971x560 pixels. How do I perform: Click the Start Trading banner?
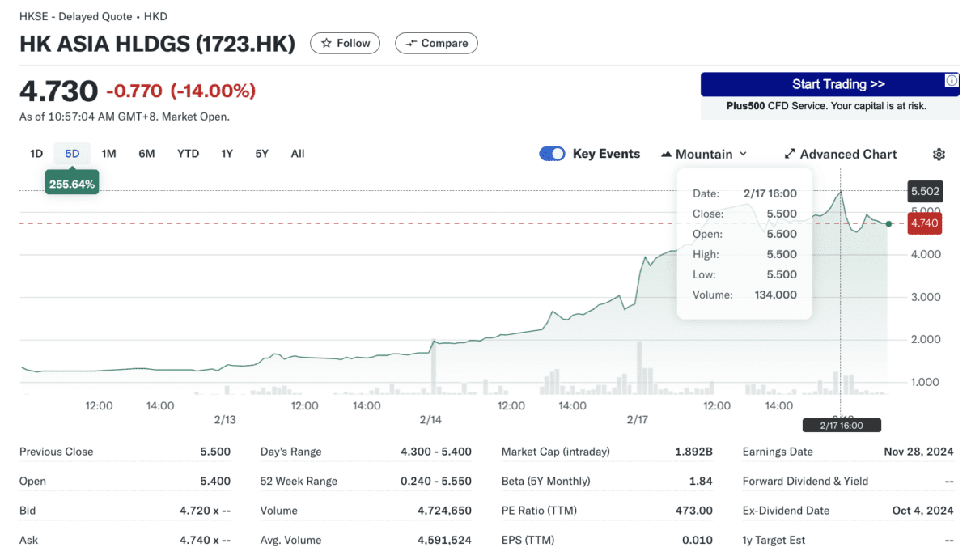coord(829,84)
